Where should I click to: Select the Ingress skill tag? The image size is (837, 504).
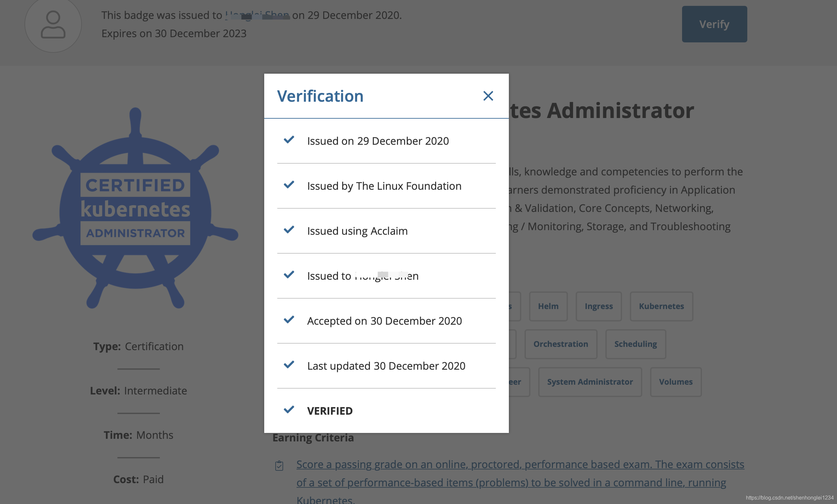[x=599, y=306]
